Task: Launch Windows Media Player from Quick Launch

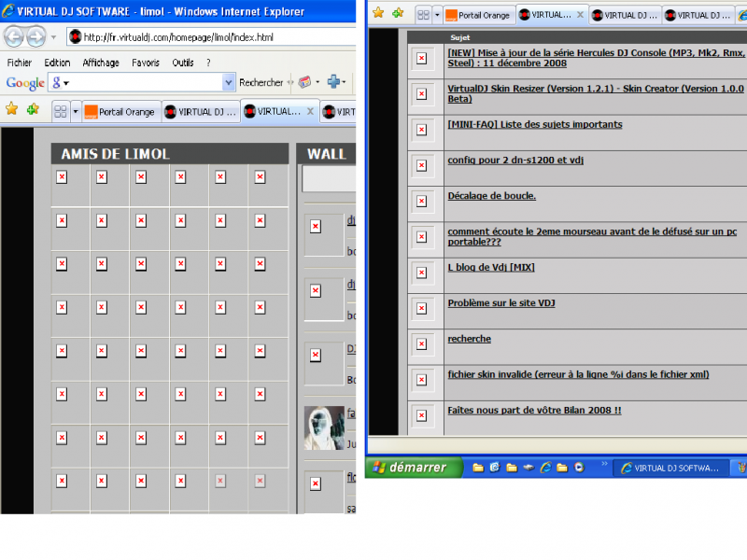Action: 579,467
